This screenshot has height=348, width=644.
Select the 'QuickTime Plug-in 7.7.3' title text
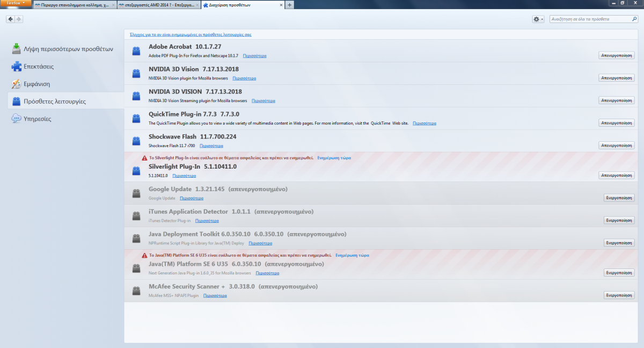click(x=182, y=114)
